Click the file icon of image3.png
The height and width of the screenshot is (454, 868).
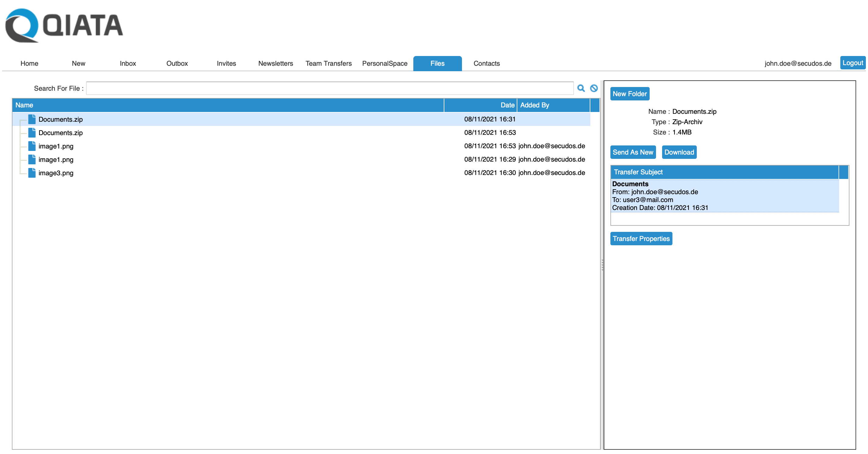(x=32, y=173)
